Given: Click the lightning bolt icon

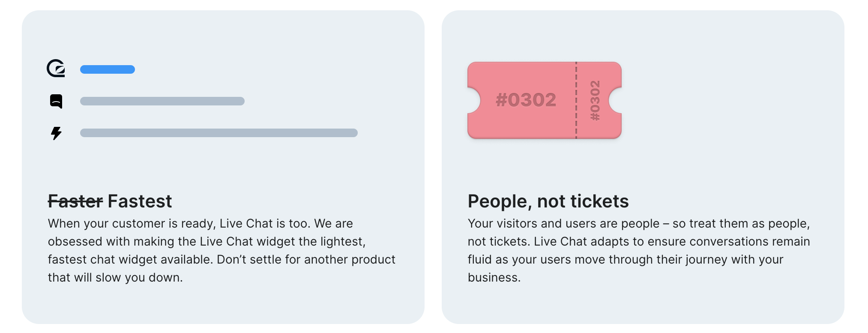Looking at the screenshot, I should (56, 133).
